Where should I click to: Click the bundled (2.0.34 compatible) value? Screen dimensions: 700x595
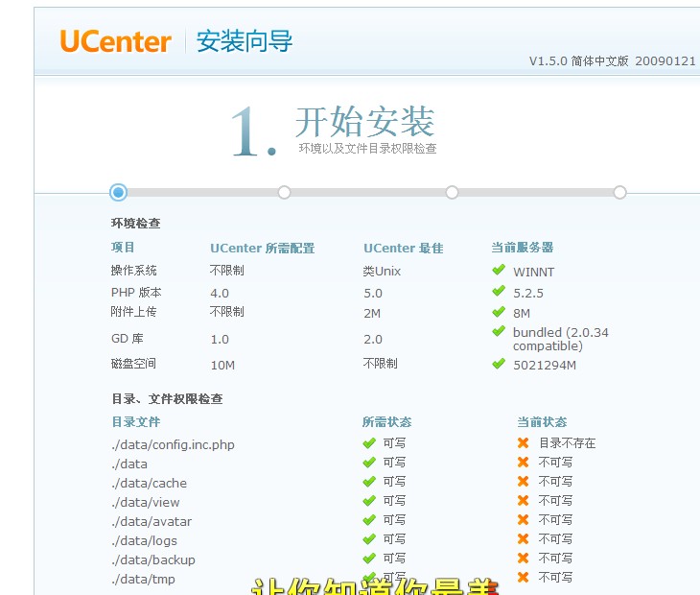[561, 339]
